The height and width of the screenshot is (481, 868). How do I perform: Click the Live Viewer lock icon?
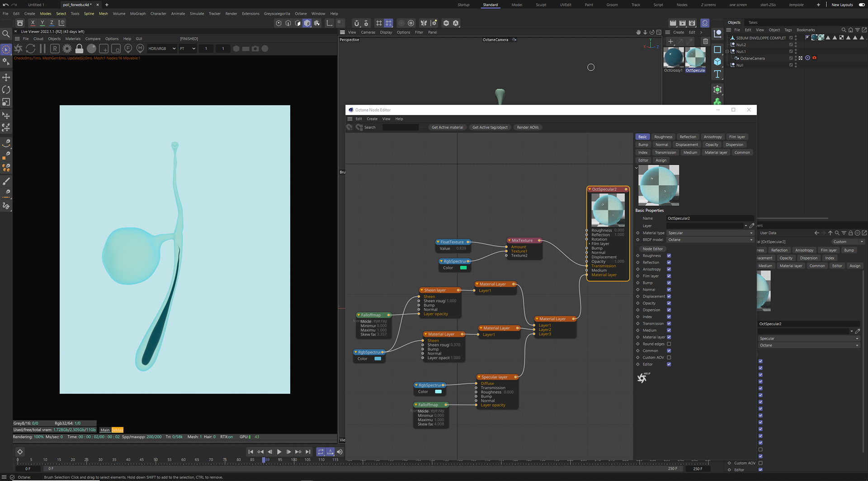tap(79, 48)
